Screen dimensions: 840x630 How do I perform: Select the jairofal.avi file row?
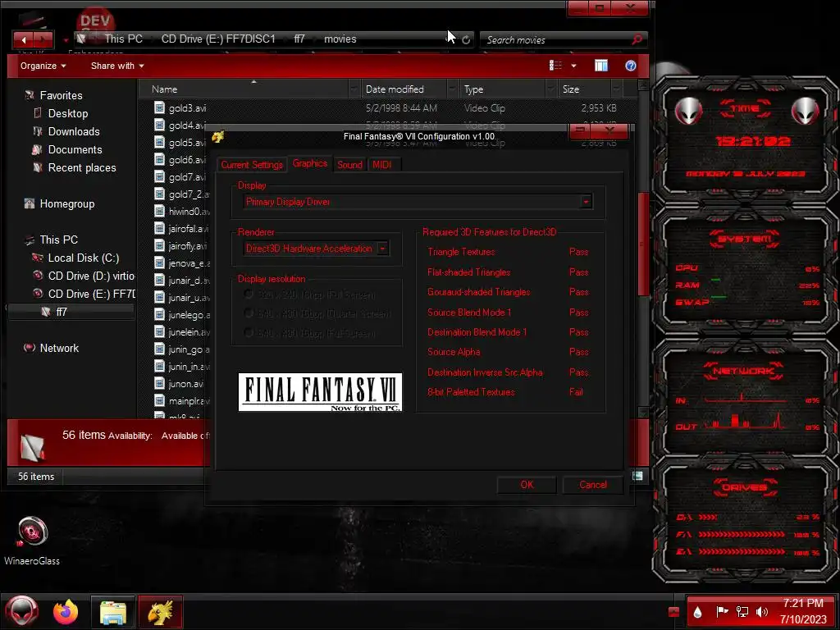click(181, 229)
